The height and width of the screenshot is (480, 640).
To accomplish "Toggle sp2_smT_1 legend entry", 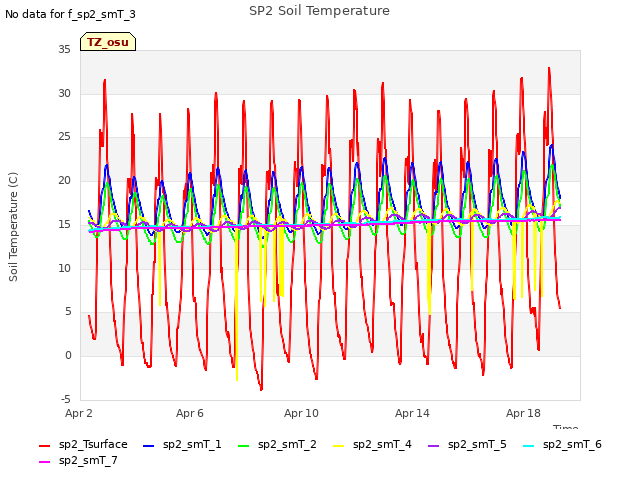I will [x=182, y=444].
